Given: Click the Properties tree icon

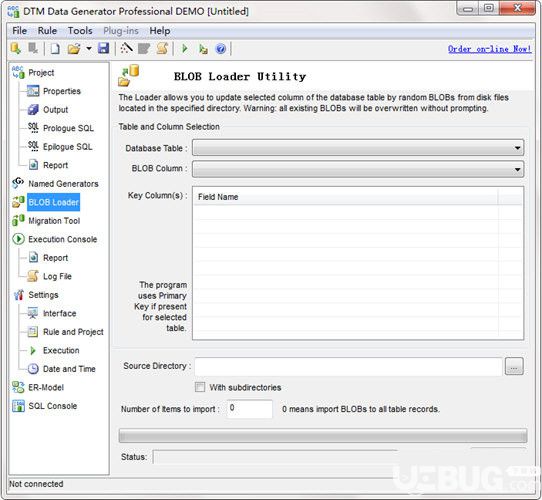Looking at the screenshot, I should click(x=33, y=91).
